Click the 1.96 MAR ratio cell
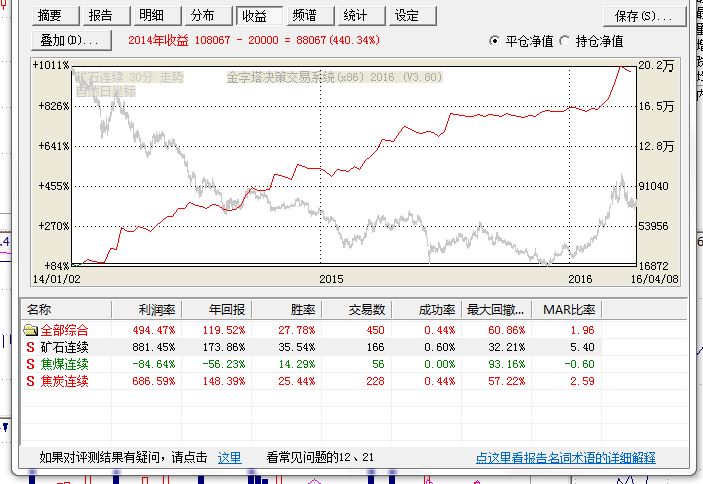The width and height of the screenshot is (703, 484). [582, 330]
